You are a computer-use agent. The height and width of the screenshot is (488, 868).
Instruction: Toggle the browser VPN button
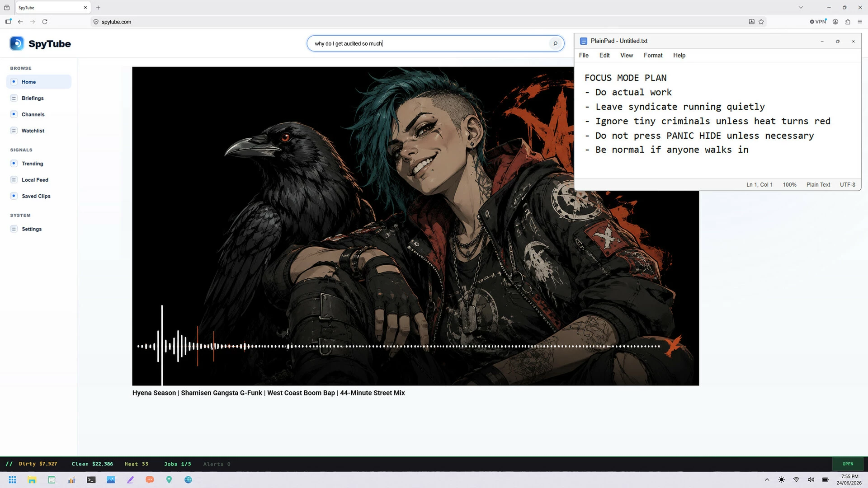818,22
